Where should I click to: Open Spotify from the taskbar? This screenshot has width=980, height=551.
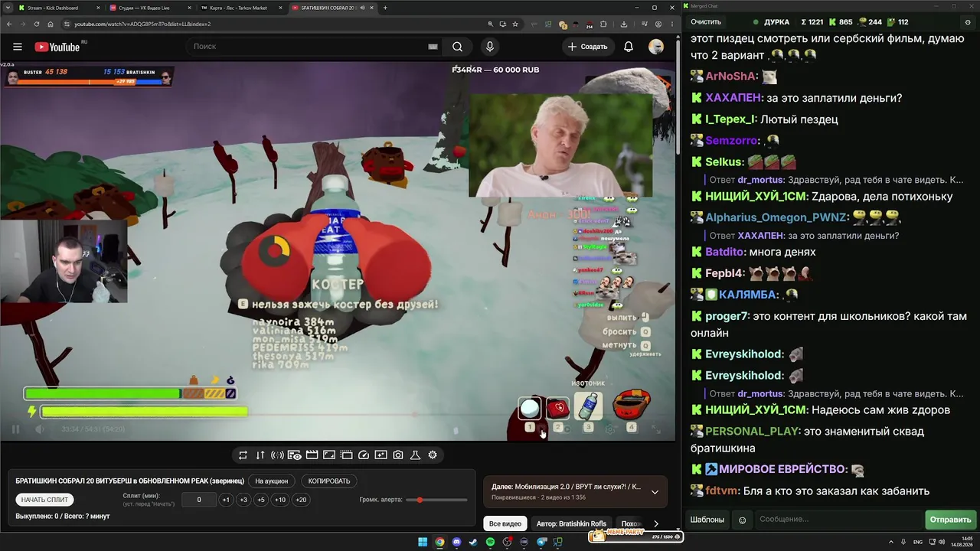pyautogui.click(x=491, y=542)
